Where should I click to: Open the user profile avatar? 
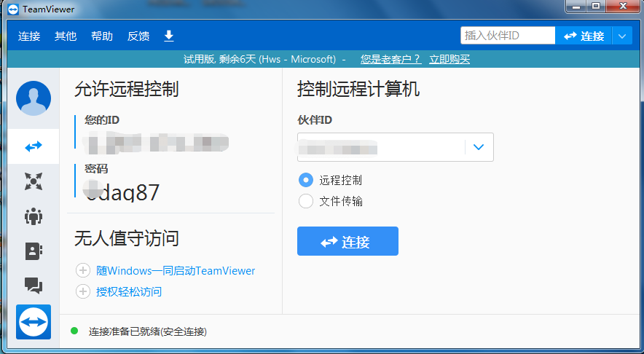pyautogui.click(x=34, y=98)
